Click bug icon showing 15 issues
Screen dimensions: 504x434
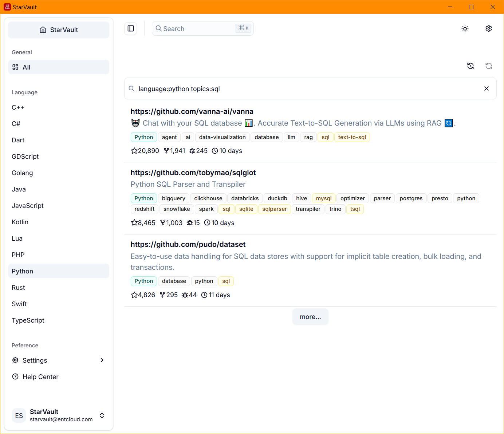coord(190,222)
